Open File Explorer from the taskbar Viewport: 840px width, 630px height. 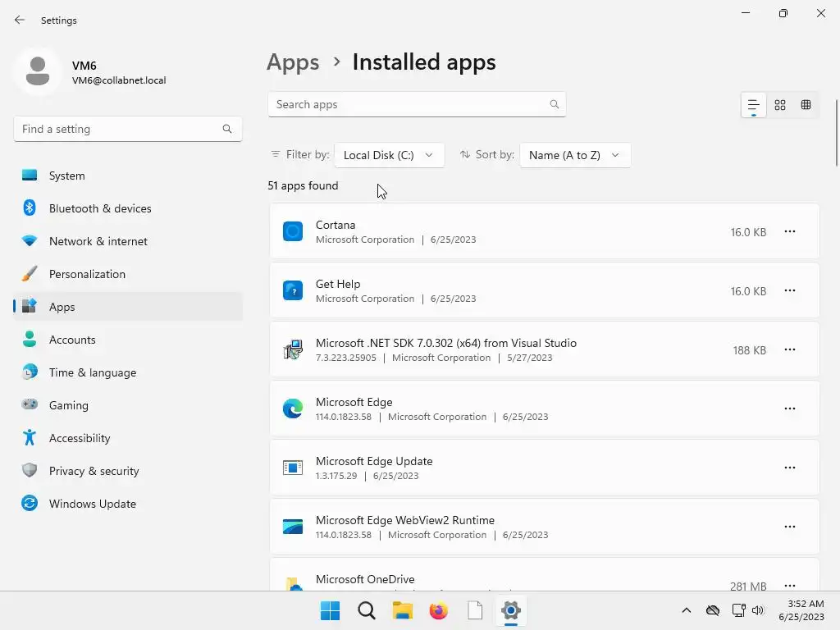pos(402,610)
